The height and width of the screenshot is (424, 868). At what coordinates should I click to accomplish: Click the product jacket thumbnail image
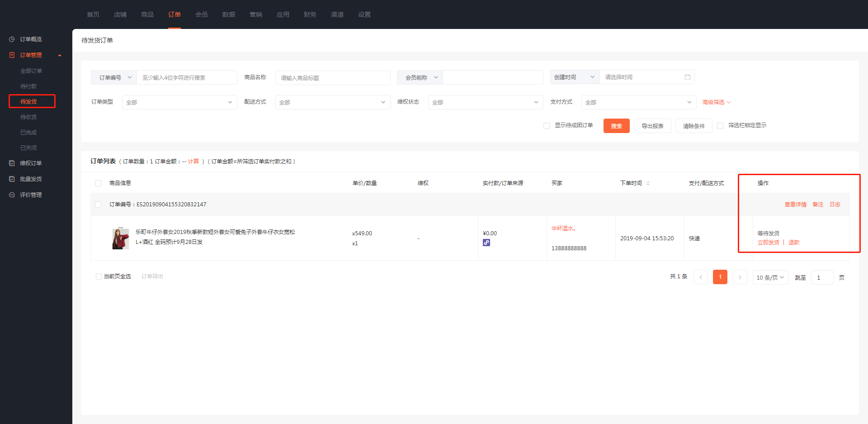coord(121,238)
